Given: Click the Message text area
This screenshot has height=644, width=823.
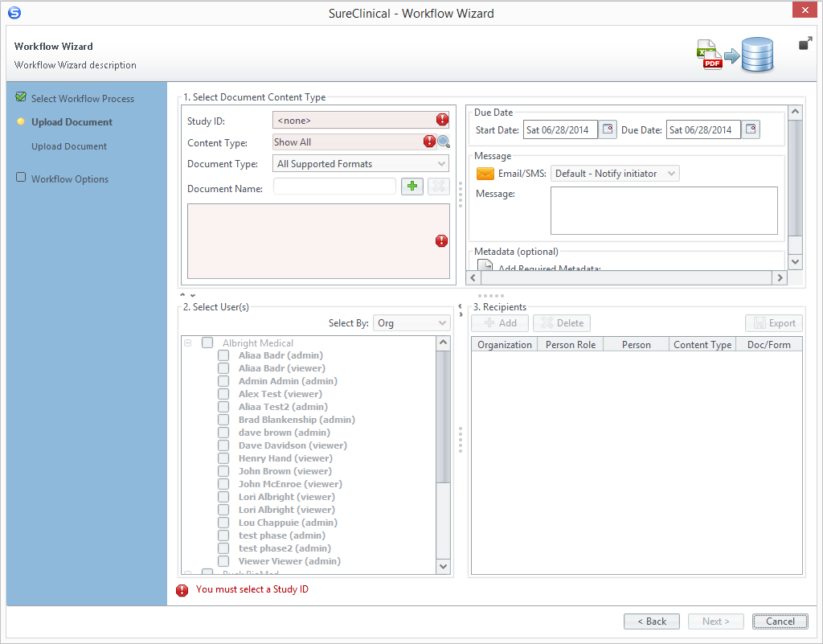Looking at the screenshot, I should (664, 211).
